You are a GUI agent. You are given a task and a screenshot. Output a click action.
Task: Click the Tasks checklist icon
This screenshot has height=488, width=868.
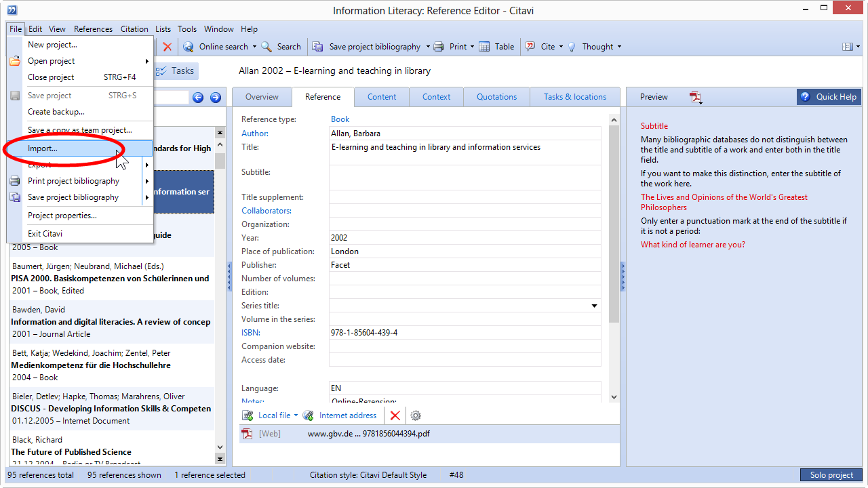pos(161,71)
